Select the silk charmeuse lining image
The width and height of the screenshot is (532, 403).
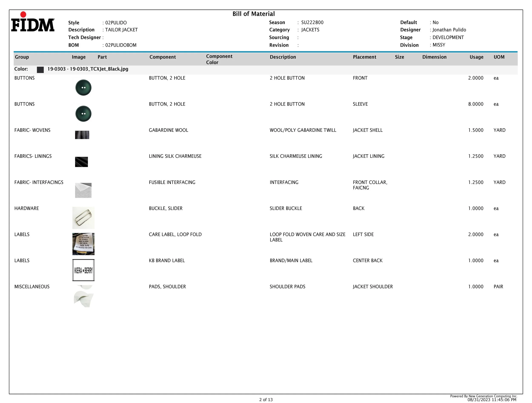click(x=81, y=162)
